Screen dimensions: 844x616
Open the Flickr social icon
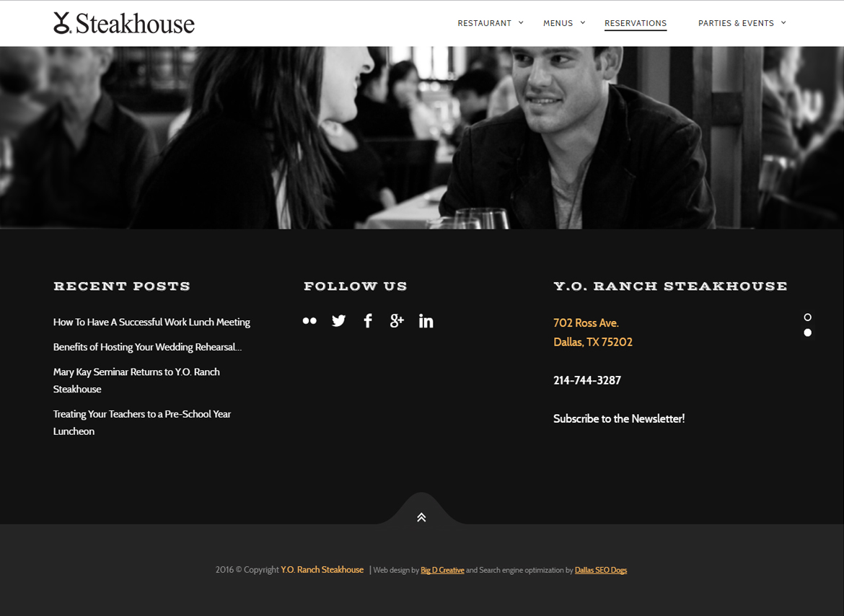click(x=309, y=321)
